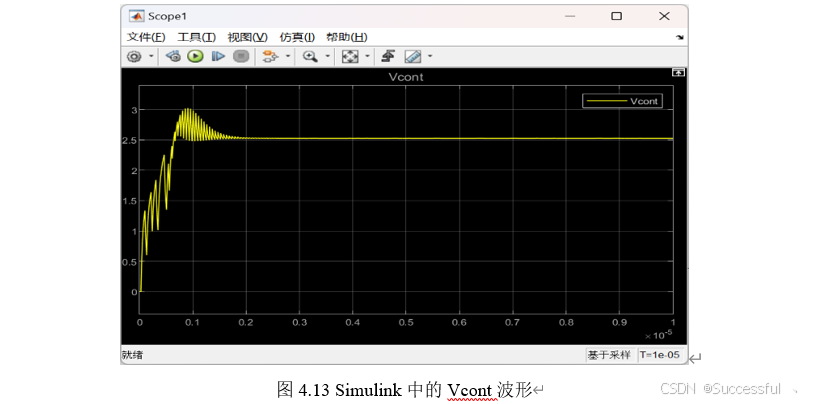Click the dock toolbar arrow at menu bar right
Image resolution: width=823 pixels, height=404 pixels.
(680, 38)
